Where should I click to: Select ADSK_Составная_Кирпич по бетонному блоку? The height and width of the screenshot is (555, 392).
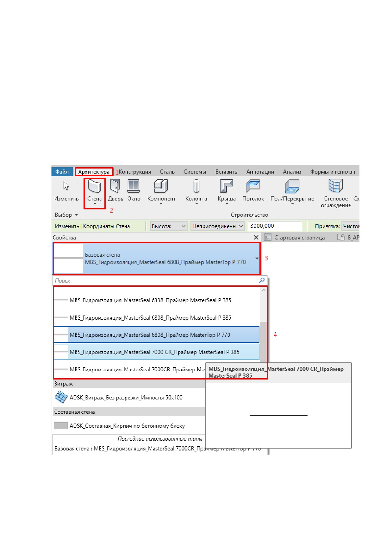tap(130, 425)
